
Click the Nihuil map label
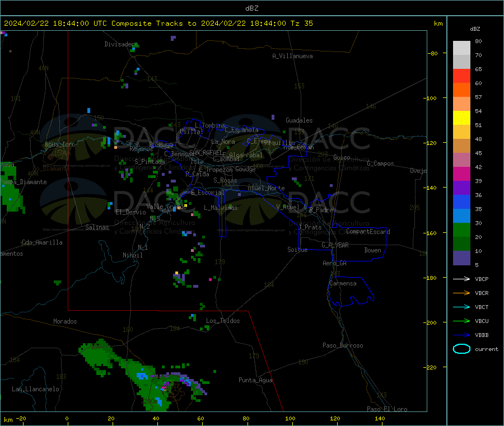[x=132, y=255]
